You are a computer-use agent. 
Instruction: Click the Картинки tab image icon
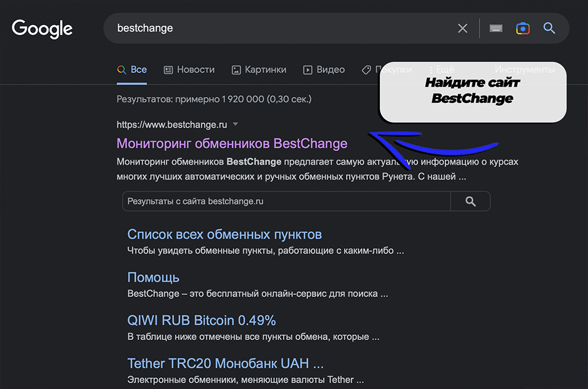(x=236, y=70)
